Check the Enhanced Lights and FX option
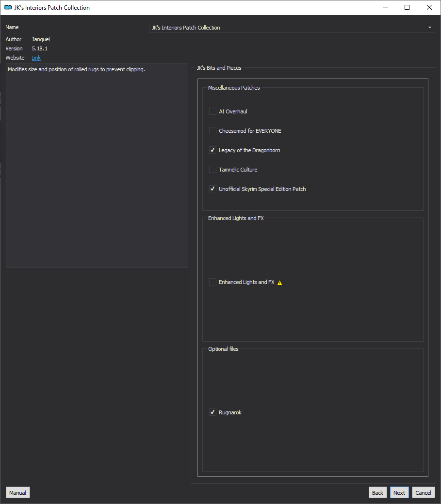The image size is (441, 504). (212, 282)
